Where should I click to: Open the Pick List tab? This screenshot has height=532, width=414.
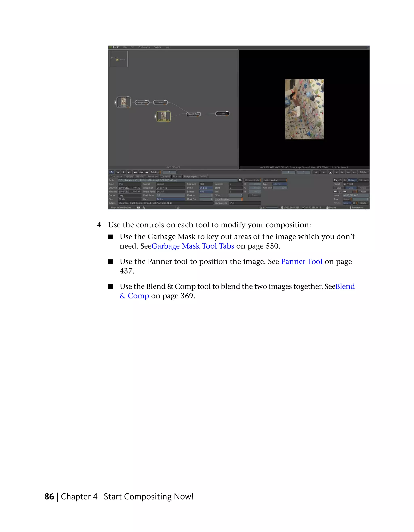[x=177, y=177]
